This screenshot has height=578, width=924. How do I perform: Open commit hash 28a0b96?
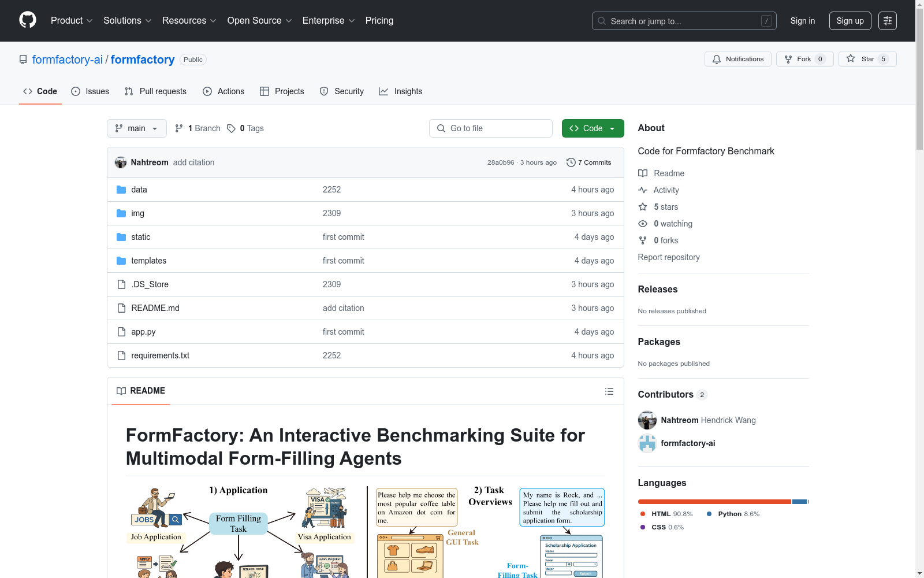click(501, 162)
